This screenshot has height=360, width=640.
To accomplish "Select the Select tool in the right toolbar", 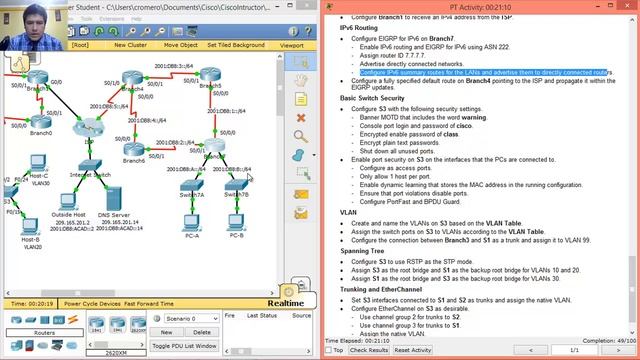I will coord(301,62).
